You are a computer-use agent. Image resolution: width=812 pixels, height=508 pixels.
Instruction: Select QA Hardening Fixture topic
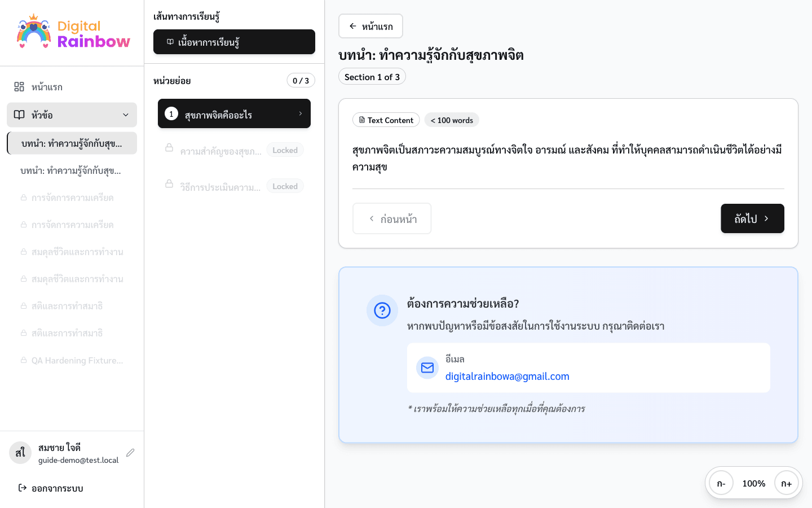pos(72,360)
